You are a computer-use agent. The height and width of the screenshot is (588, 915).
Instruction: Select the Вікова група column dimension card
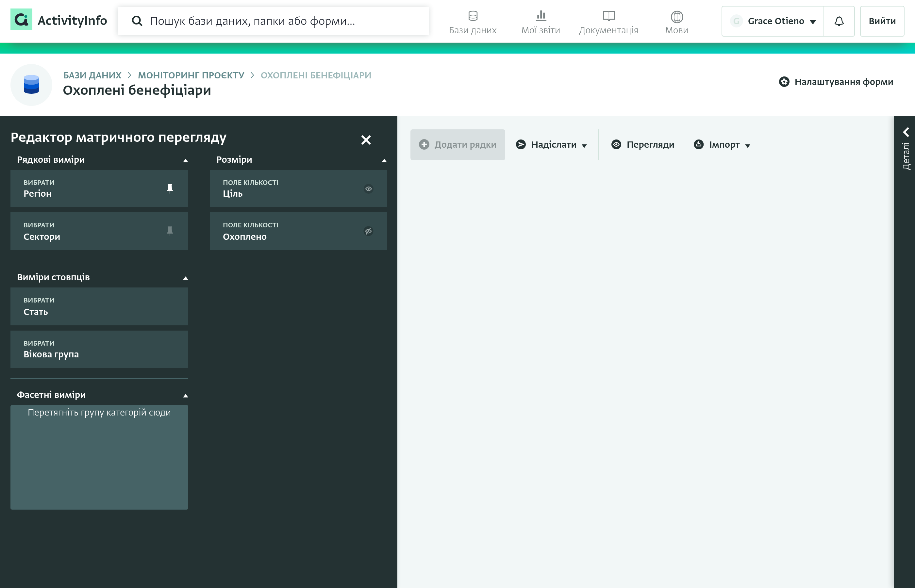coord(99,349)
